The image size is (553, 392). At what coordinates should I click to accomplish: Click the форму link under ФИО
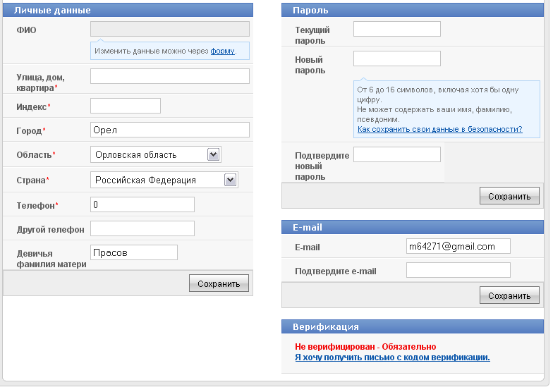click(222, 51)
